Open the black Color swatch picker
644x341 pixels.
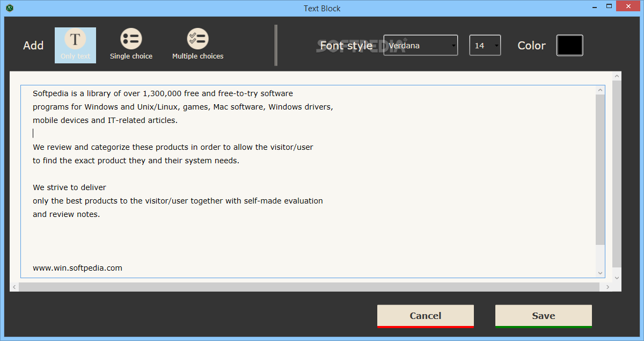(x=569, y=46)
